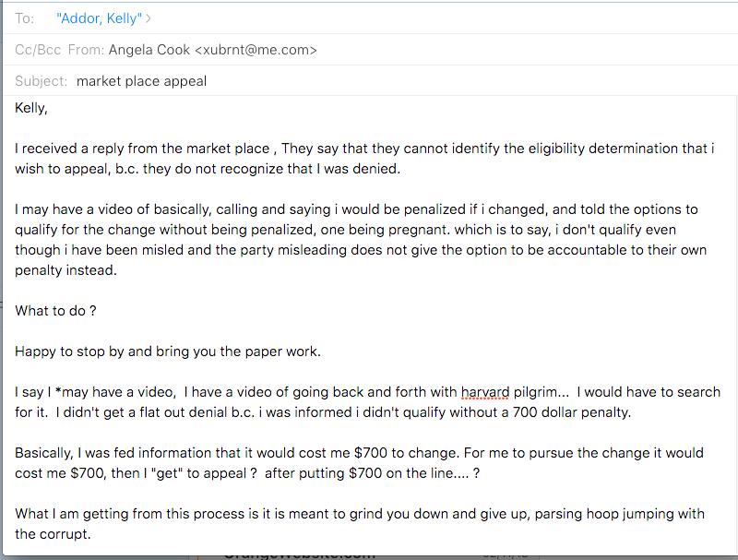Viewport: 738px width, 560px height.
Task: Place cursor after "the corrupt." closing line
Action: 90,534
